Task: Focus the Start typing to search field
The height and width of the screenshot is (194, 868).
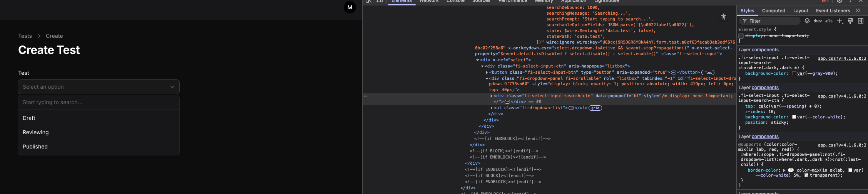Action: 99,102
